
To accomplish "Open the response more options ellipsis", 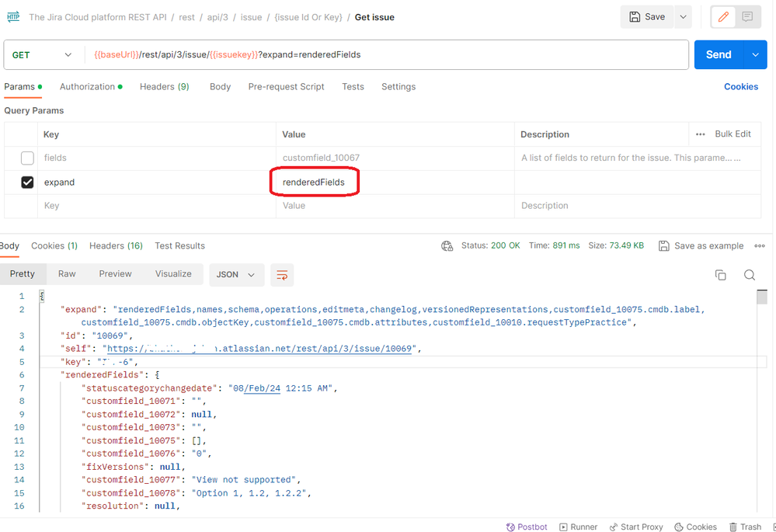I will point(760,246).
